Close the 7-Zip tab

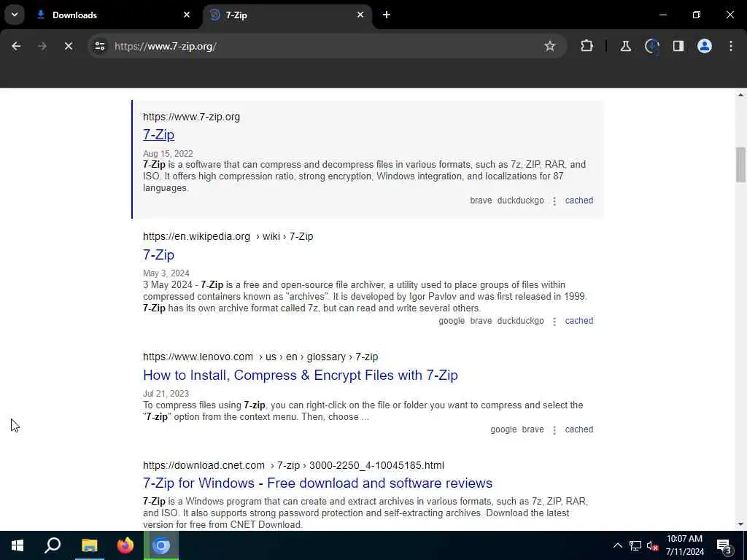(x=360, y=15)
